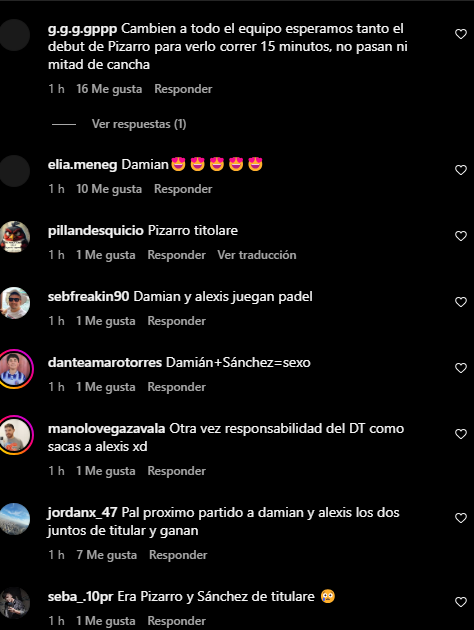This screenshot has height=630, width=474.
Task: Expand Ver respuestas (1) under first comment
Action: 139,124
